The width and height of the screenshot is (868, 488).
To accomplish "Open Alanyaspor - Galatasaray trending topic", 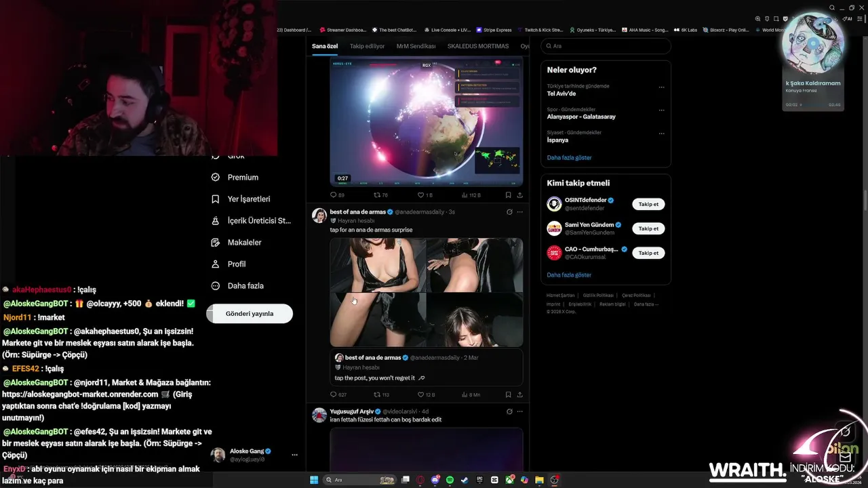I will point(581,117).
